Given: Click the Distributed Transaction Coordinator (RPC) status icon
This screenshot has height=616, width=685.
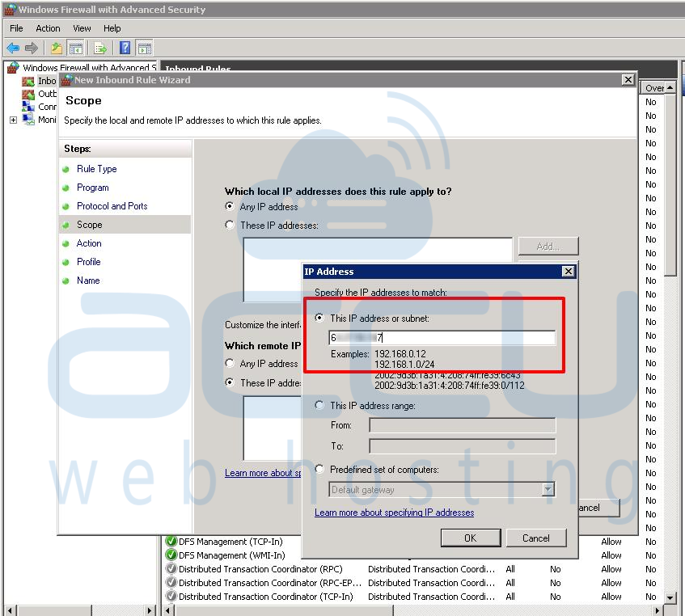Looking at the screenshot, I should pyautogui.click(x=171, y=569).
